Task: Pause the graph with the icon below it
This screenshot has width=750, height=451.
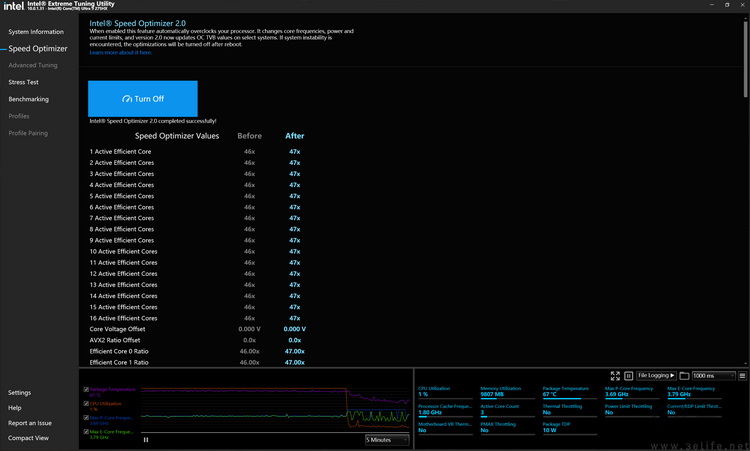Action: (x=146, y=440)
